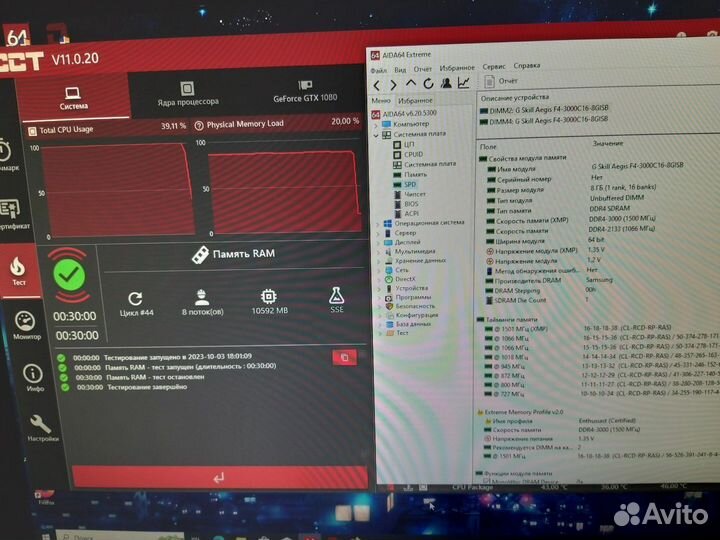Click the AIDA64 up arrow
Image resolution: width=720 pixels, height=540 pixels.
[411, 84]
